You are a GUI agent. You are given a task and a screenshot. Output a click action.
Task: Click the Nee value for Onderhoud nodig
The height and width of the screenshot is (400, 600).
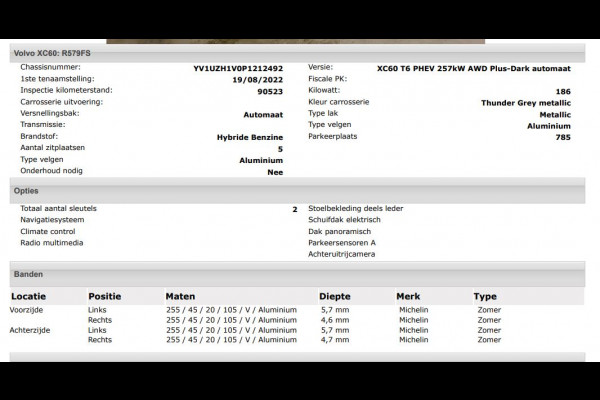click(275, 172)
